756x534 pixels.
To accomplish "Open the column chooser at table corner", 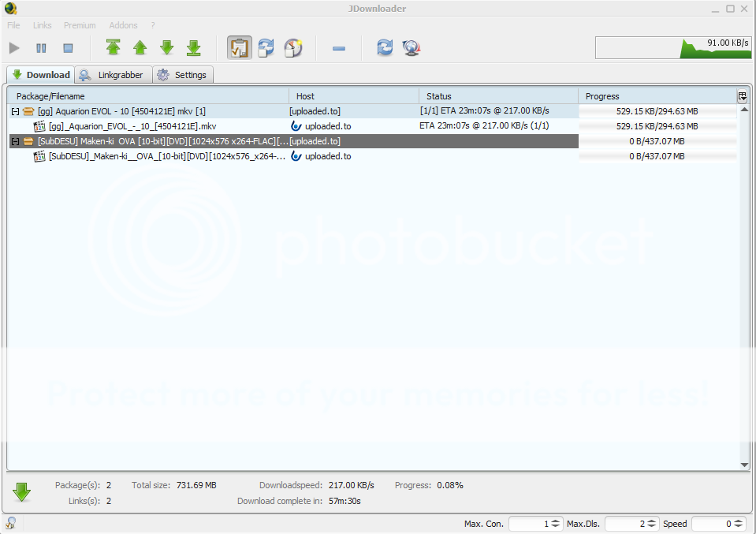I will point(742,96).
